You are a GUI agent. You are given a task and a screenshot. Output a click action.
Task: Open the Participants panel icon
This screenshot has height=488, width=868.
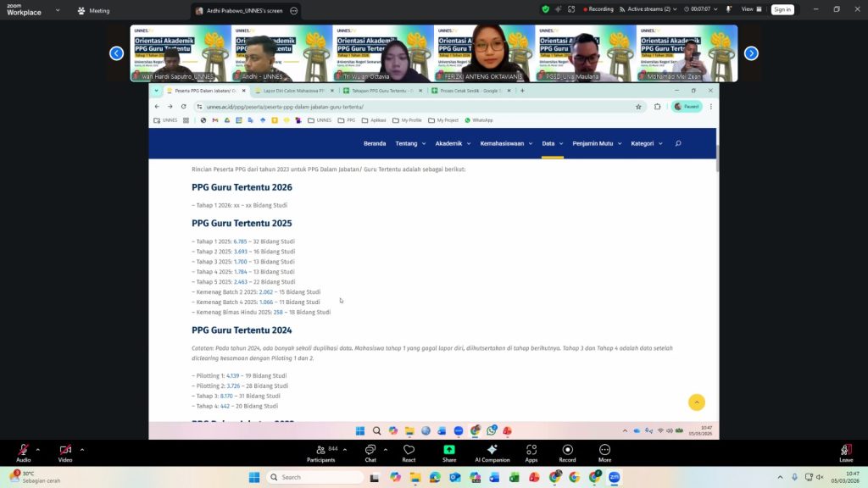coord(320,450)
